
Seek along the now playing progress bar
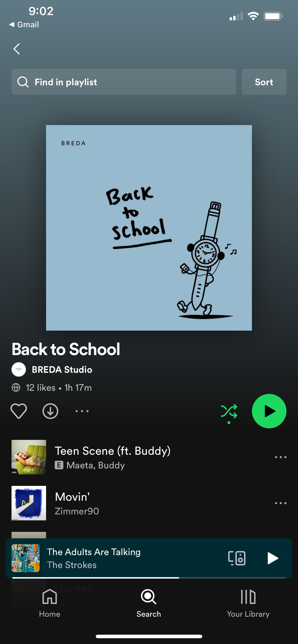point(149,578)
